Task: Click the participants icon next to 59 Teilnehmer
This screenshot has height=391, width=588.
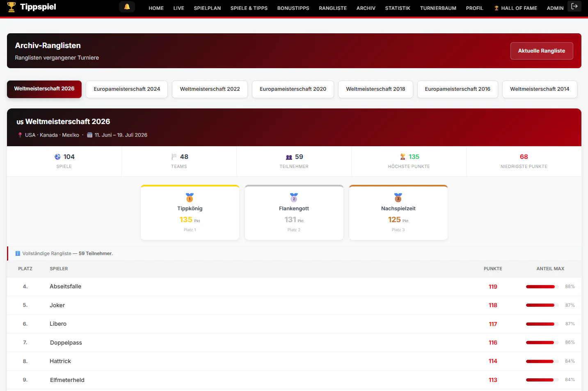Action: point(289,157)
